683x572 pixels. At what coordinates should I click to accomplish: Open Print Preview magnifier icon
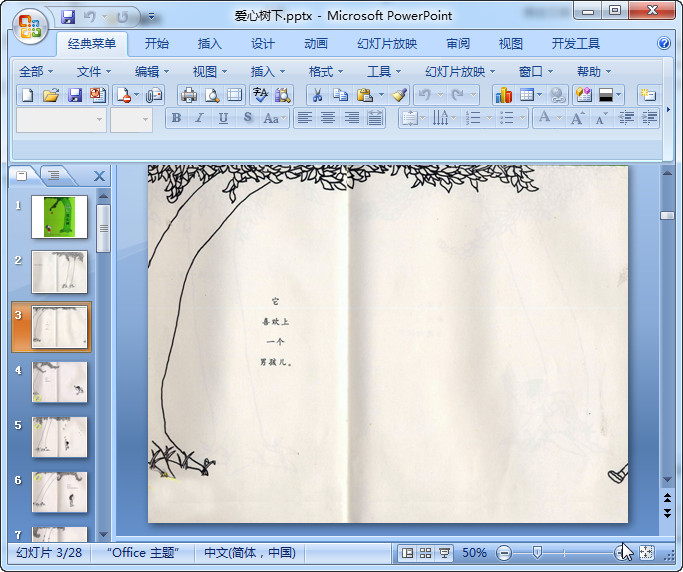(212, 95)
